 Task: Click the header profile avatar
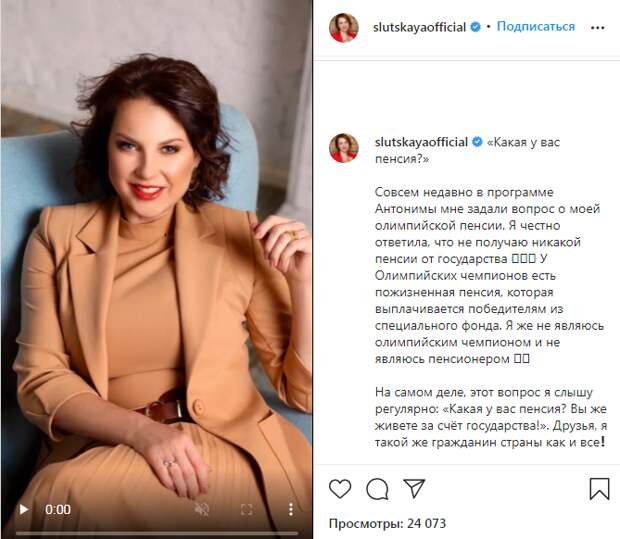344,27
